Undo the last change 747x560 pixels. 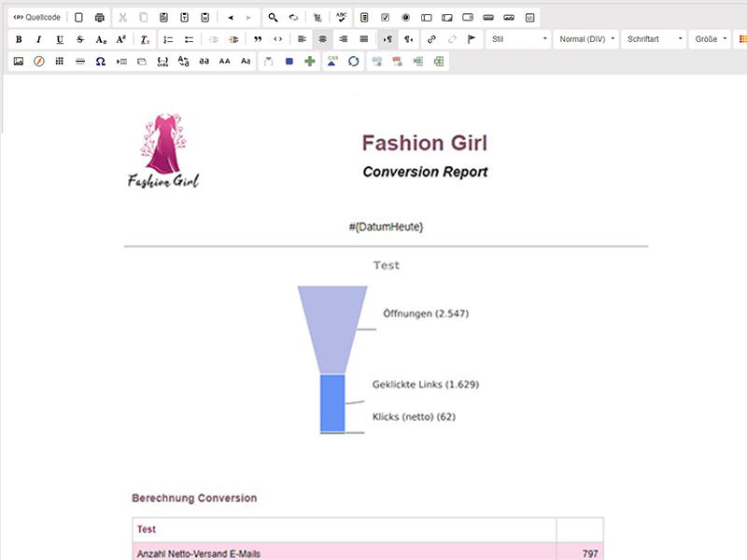[231, 18]
